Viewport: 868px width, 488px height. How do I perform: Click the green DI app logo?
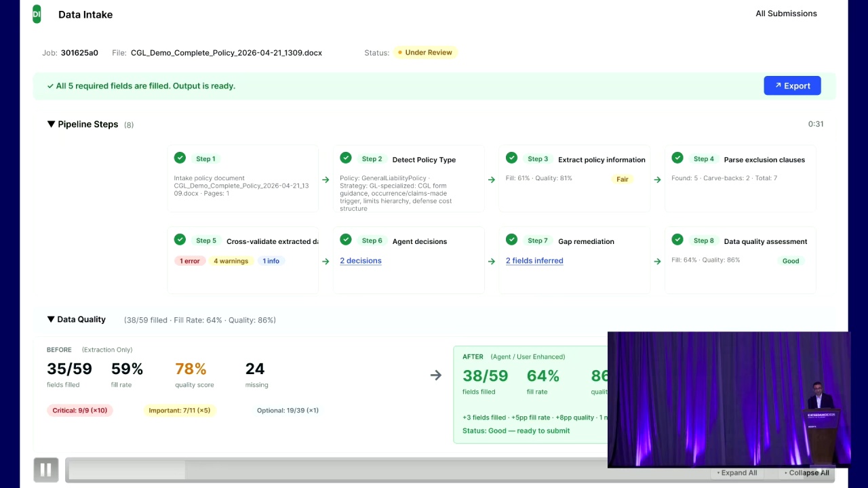tap(37, 14)
